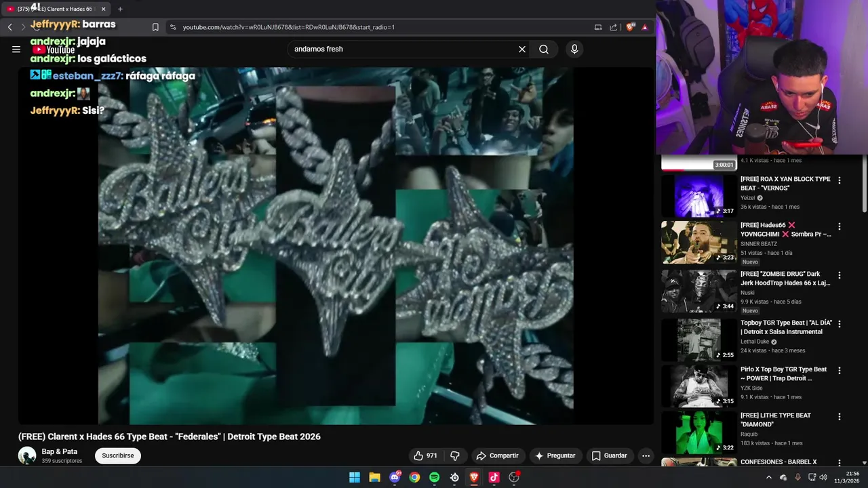
Task: Dislike the video with thumbs down
Action: (455, 455)
